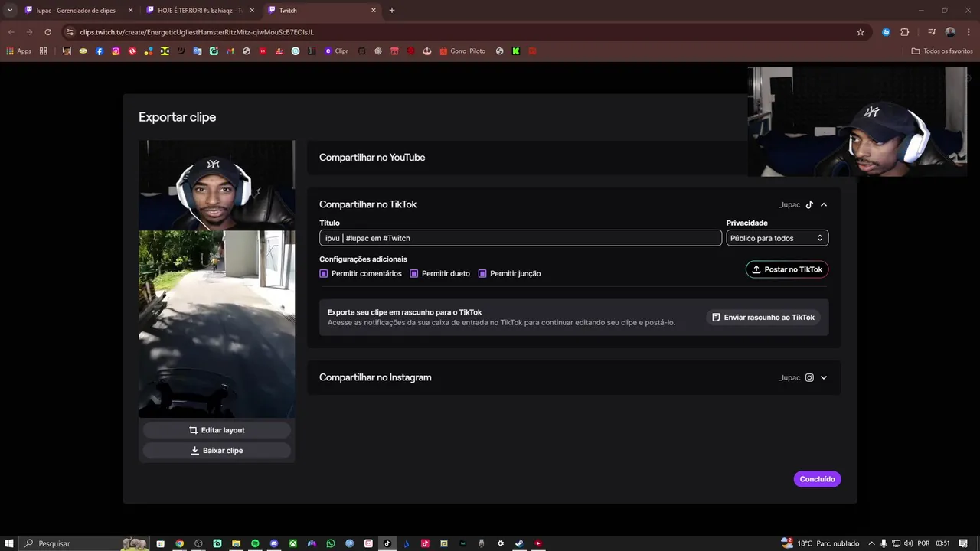Open the Todos os favoritos folder
The image size is (980, 551).
[942, 51]
